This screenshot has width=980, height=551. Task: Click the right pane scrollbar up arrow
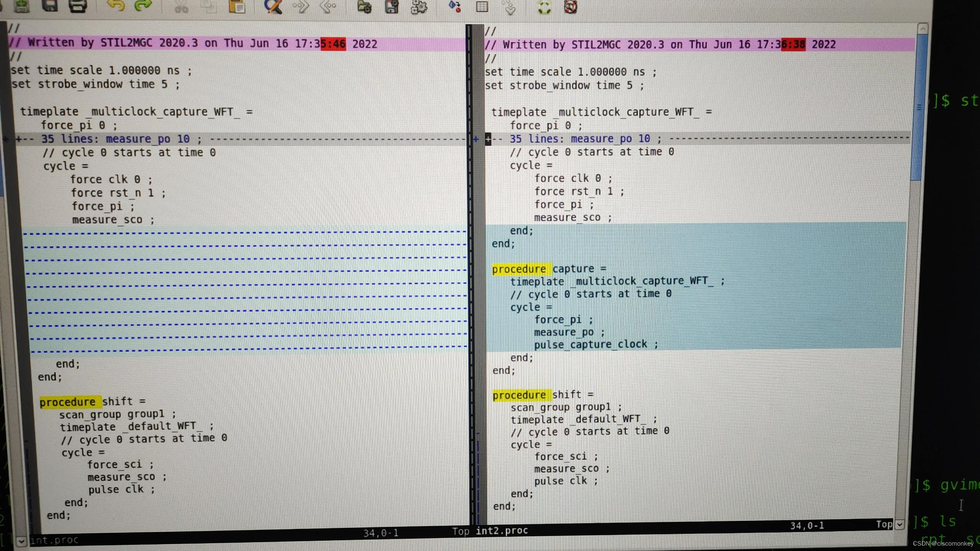click(923, 29)
